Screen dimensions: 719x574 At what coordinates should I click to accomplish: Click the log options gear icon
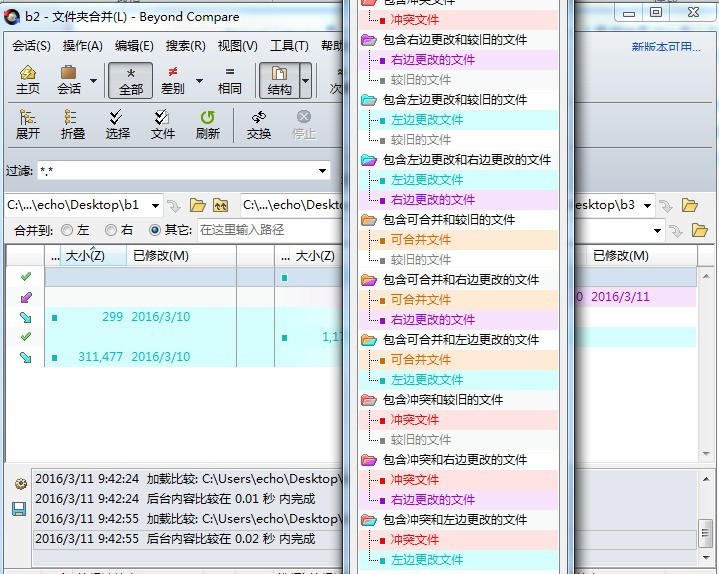[x=21, y=484]
